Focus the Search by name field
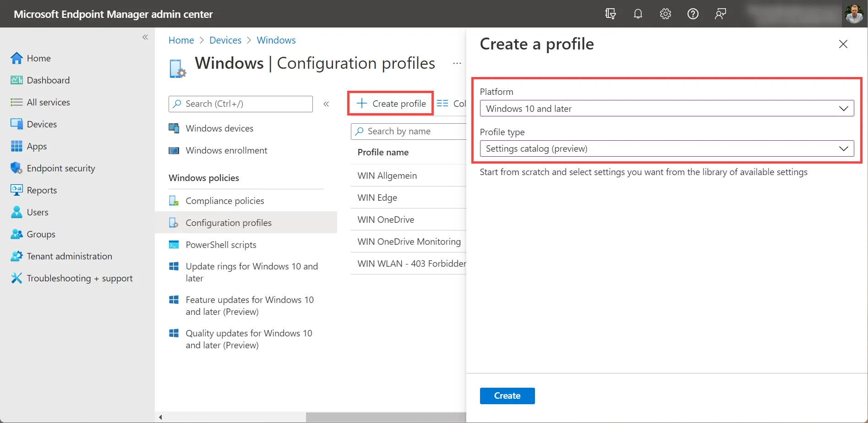 coord(409,132)
